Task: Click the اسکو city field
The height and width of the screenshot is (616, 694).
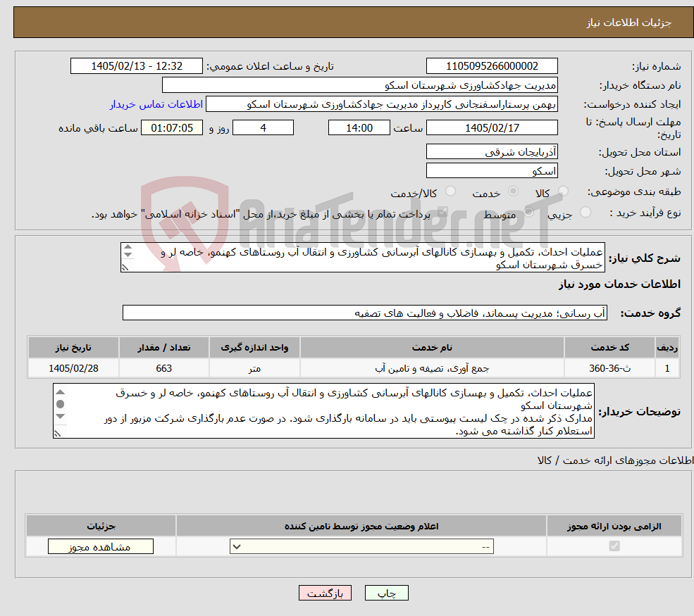Action: (492, 170)
